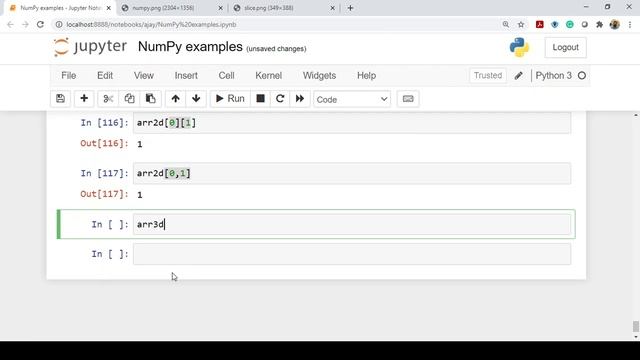This screenshot has height=360, width=640.
Task: Run the selected cell
Action: [230, 99]
